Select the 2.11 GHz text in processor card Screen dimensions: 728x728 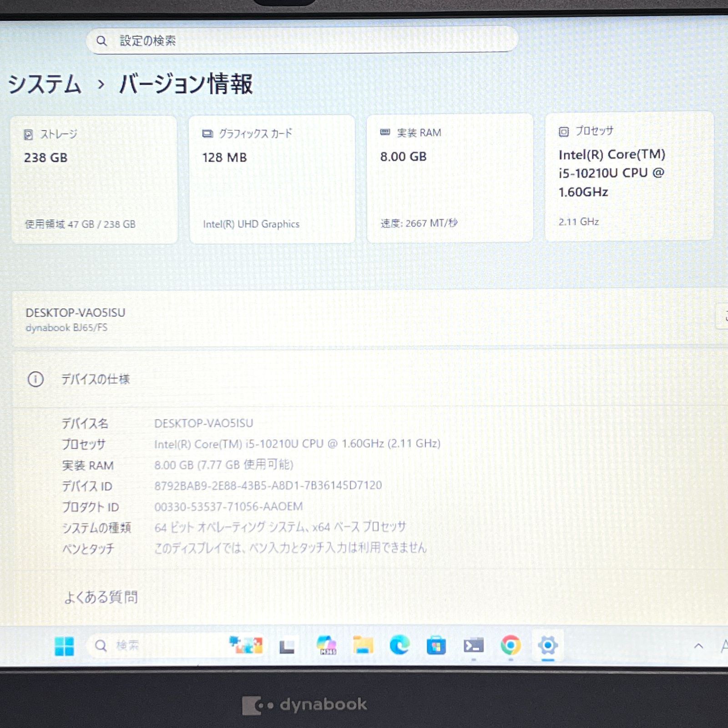pyautogui.click(x=579, y=222)
